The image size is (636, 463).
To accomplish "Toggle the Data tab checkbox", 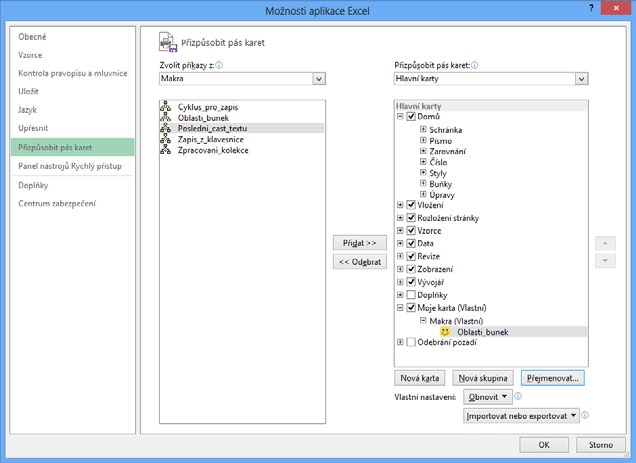I will [x=411, y=243].
